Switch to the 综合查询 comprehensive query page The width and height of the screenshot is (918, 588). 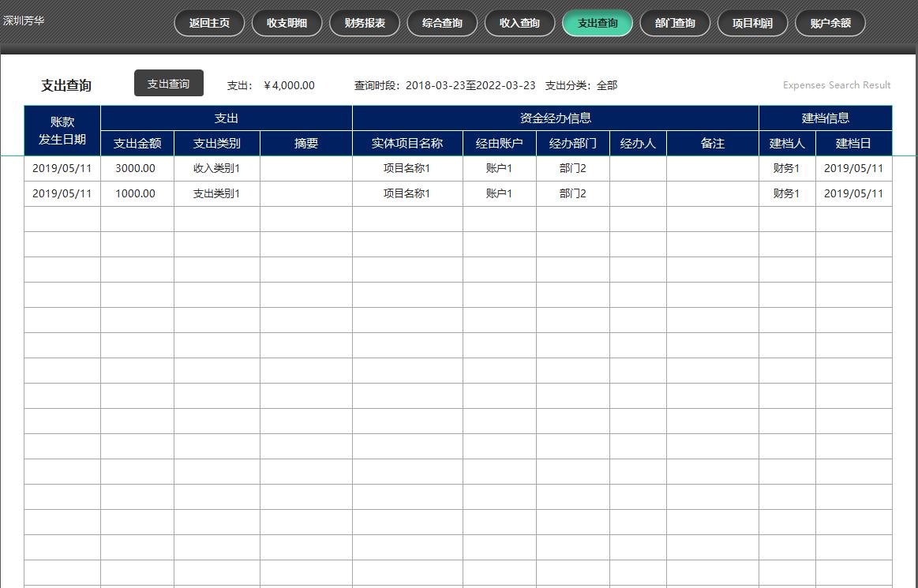coord(441,23)
